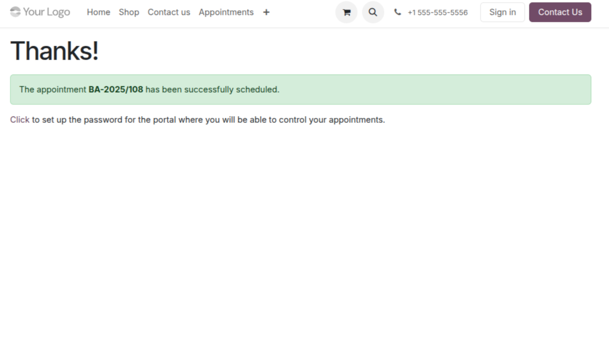This screenshot has height=364, width=609.
Task: Click the 'Thanks!' page heading
Action: (x=54, y=51)
